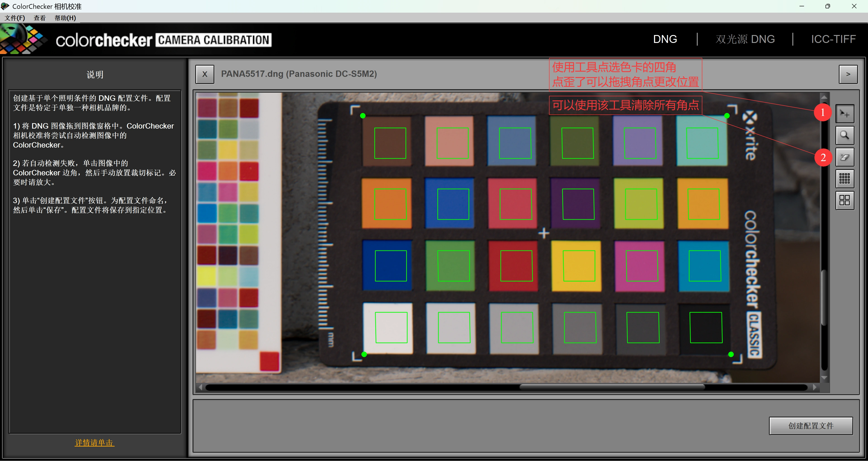Click the 创建配置文件 button
Viewport: 868px width, 461px height.
coord(811,426)
